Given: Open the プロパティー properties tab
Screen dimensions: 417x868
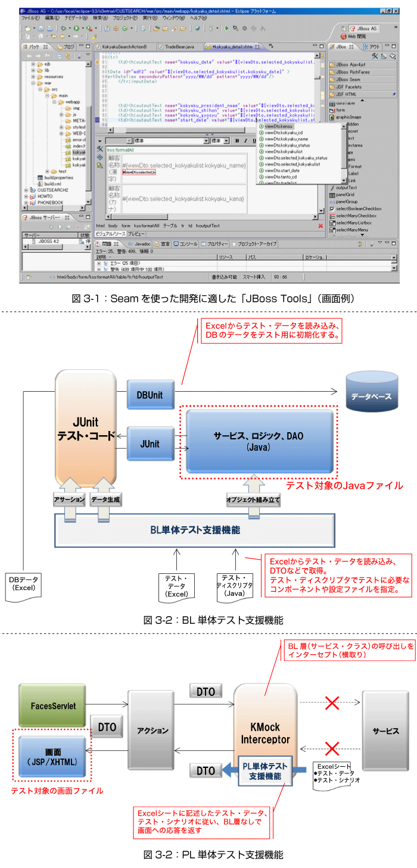Looking at the screenshot, I should (215, 244).
